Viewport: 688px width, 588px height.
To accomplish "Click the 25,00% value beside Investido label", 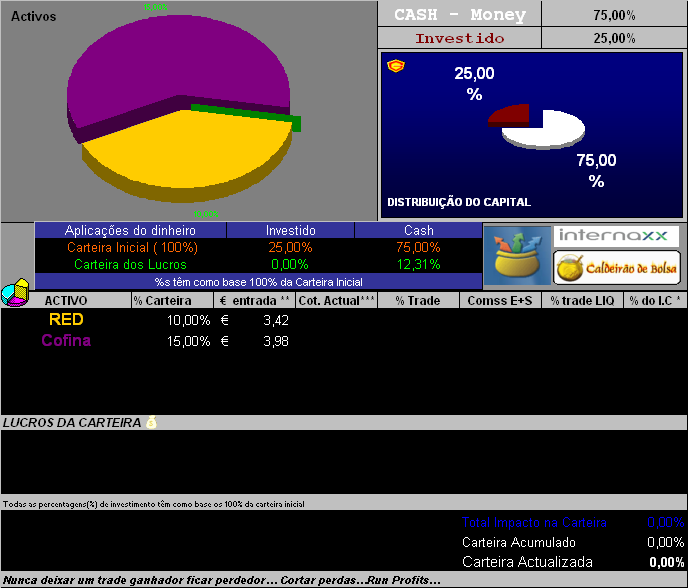I will (x=614, y=38).
